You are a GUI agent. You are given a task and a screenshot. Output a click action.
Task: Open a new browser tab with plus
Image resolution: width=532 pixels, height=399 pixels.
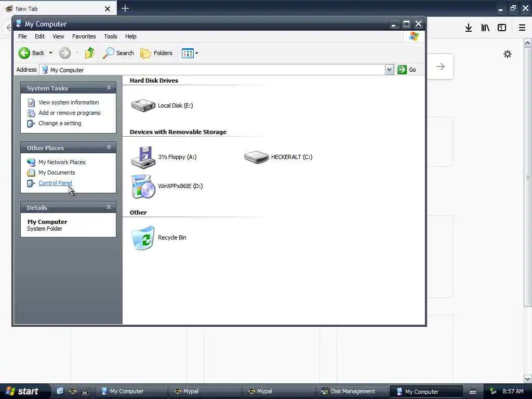125,8
